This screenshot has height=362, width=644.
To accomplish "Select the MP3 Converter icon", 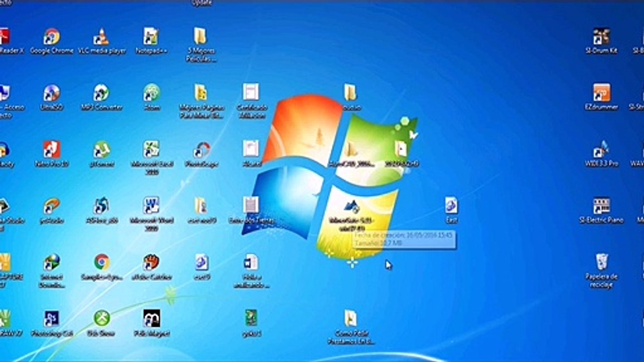I will (101, 93).
